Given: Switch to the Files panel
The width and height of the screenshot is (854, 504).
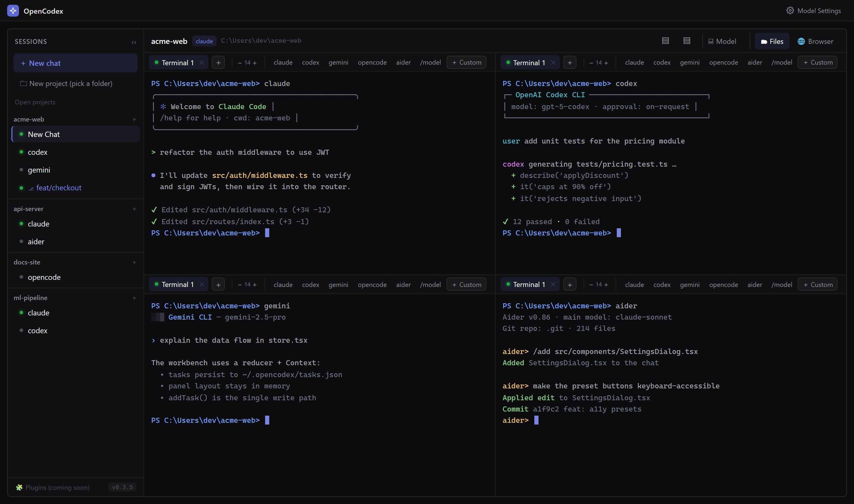Looking at the screenshot, I should (x=772, y=42).
